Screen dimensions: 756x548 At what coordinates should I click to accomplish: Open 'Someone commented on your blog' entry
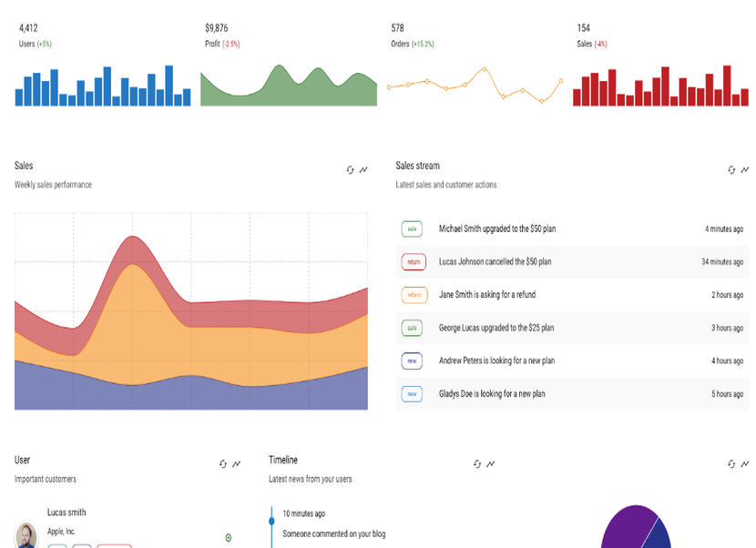coord(334,533)
